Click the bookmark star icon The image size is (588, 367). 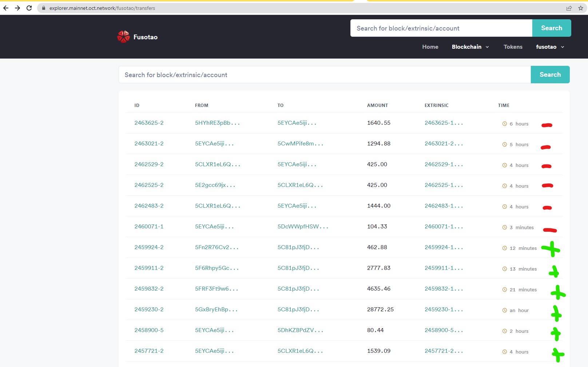click(581, 8)
